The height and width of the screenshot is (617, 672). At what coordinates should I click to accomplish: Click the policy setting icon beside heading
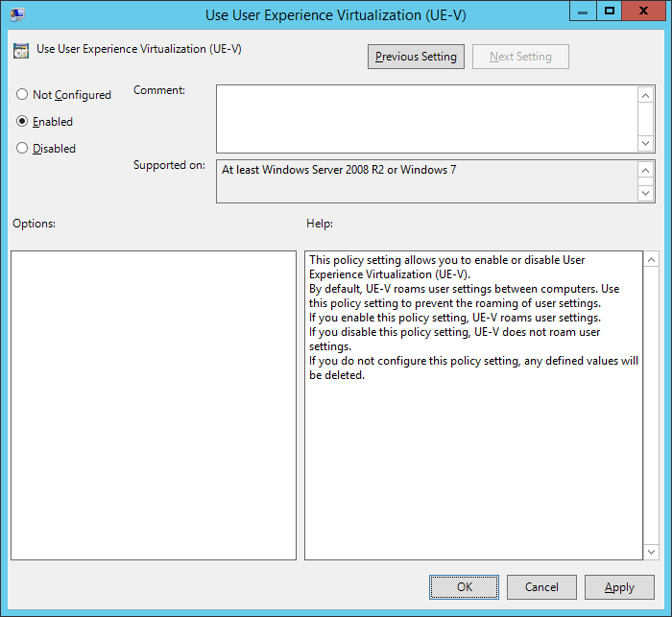[x=21, y=51]
